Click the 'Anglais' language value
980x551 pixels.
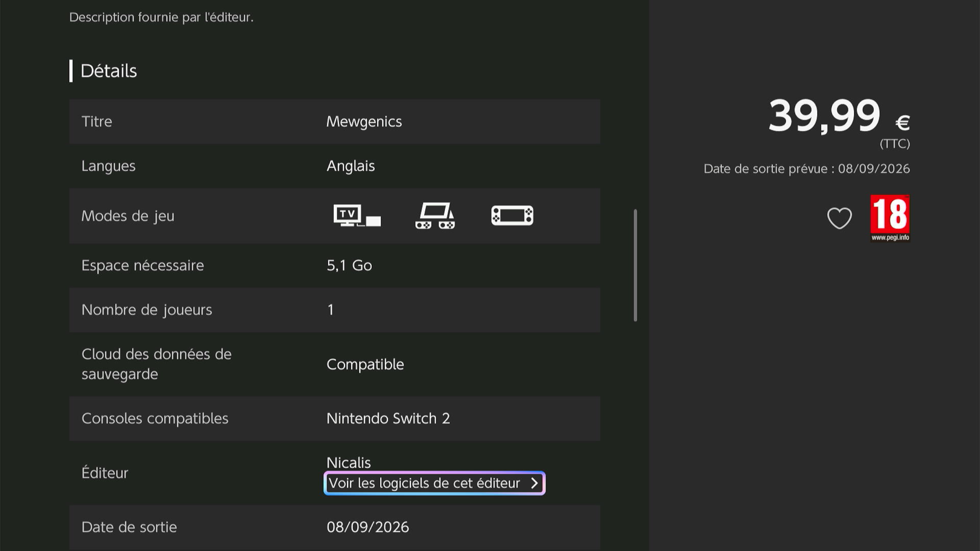coord(351,166)
